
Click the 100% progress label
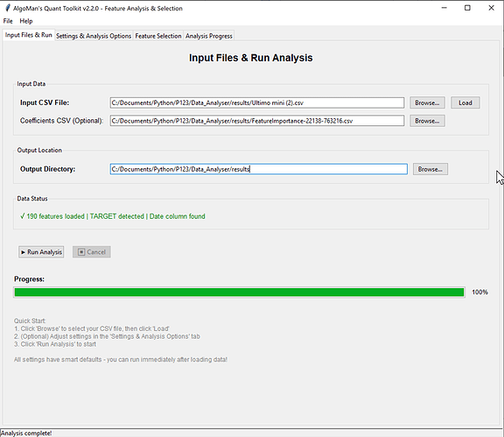click(479, 293)
